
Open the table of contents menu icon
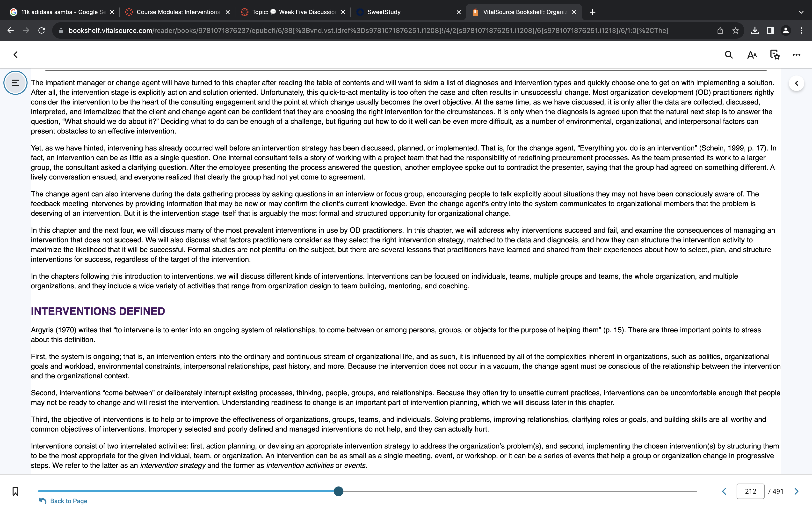pyautogui.click(x=15, y=83)
